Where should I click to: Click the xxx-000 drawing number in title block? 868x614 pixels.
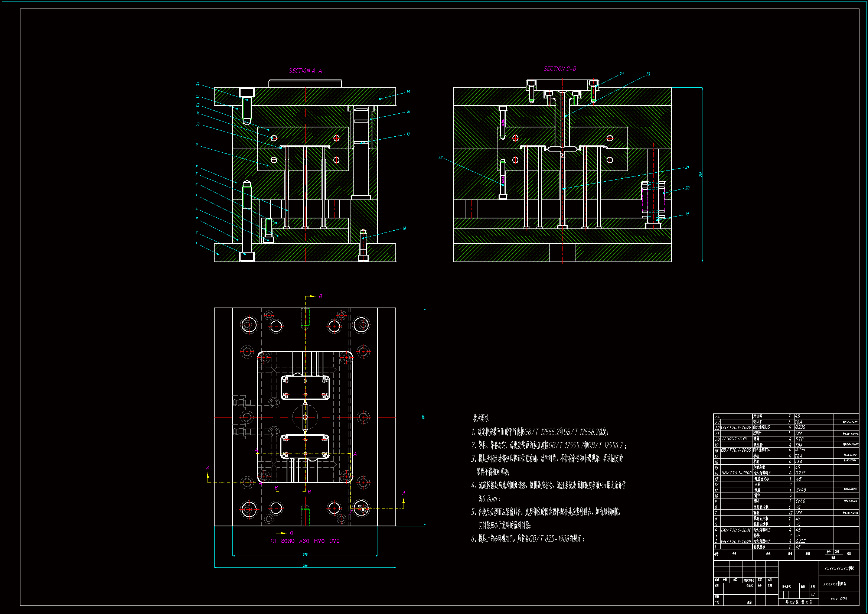pos(839,599)
